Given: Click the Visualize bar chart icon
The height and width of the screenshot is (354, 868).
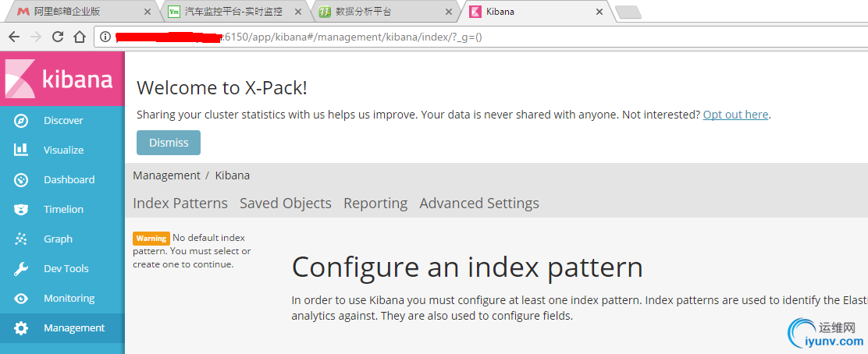Looking at the screenshot, I should pos(21,150).
